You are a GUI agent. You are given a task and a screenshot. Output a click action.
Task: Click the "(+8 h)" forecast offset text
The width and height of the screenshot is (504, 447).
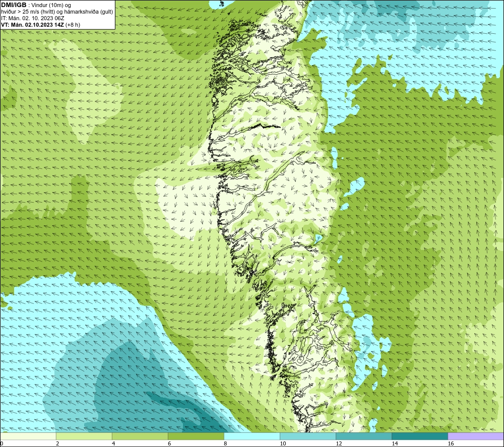click(73, 25)
